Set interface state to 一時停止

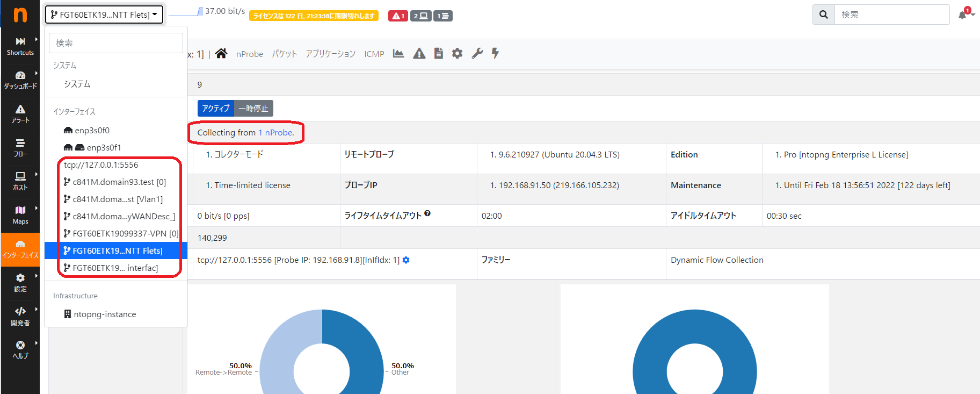(253, 108)
